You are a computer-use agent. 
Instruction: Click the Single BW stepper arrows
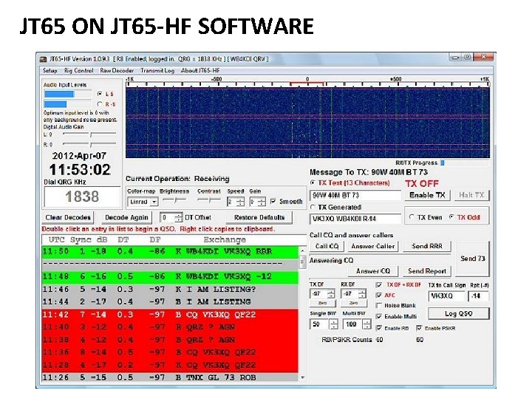tap(335, 324)
